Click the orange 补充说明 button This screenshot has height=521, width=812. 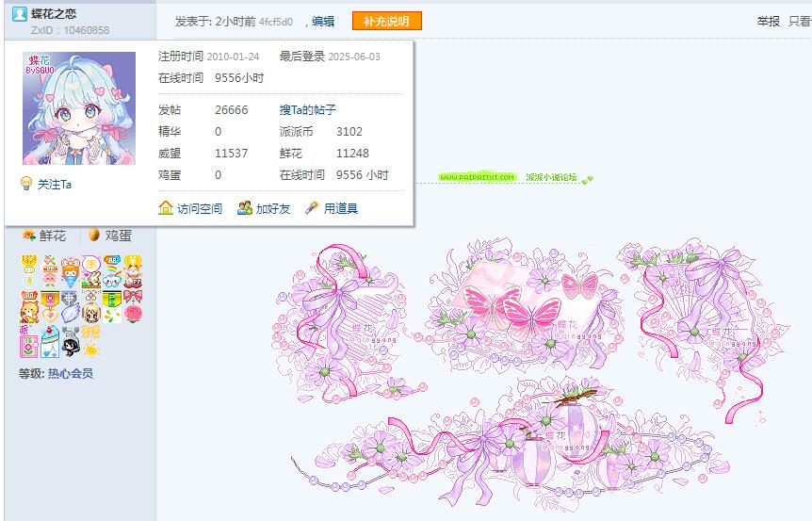[x=387, y=22]
